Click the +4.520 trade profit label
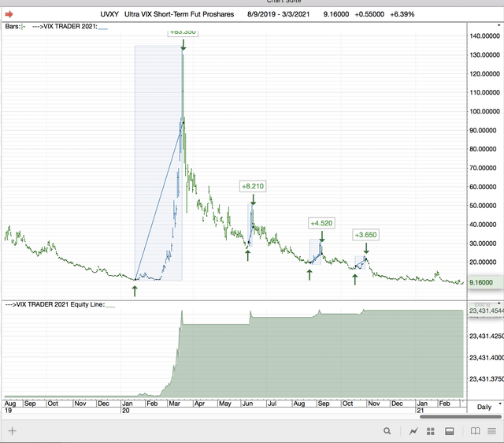 pos(321,223)
